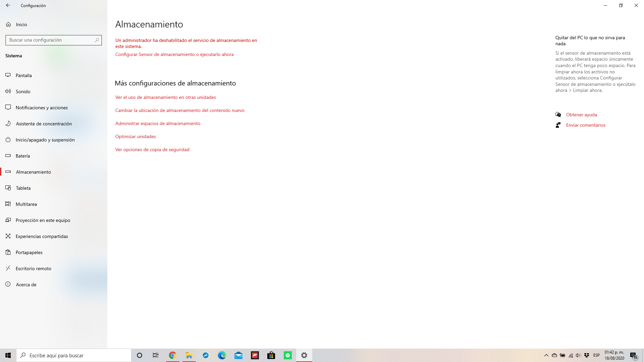Open Portapapeles clipboard settings

pos(29,252)
